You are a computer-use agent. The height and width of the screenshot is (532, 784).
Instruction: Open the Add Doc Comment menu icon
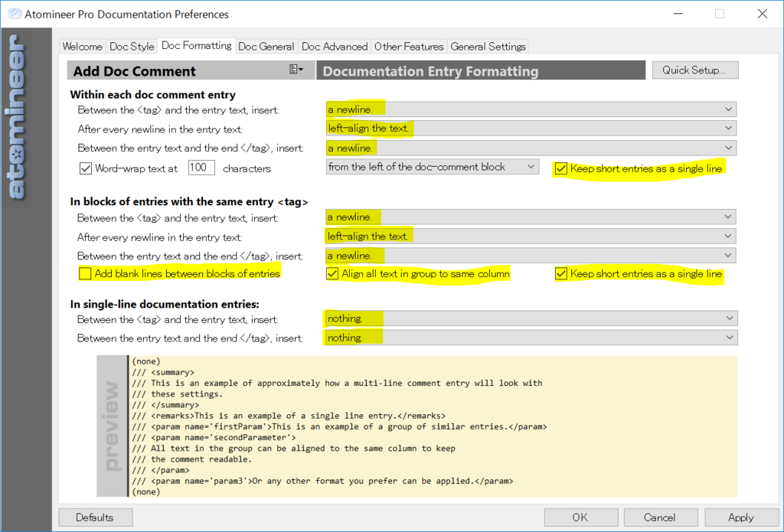[296, 70]
